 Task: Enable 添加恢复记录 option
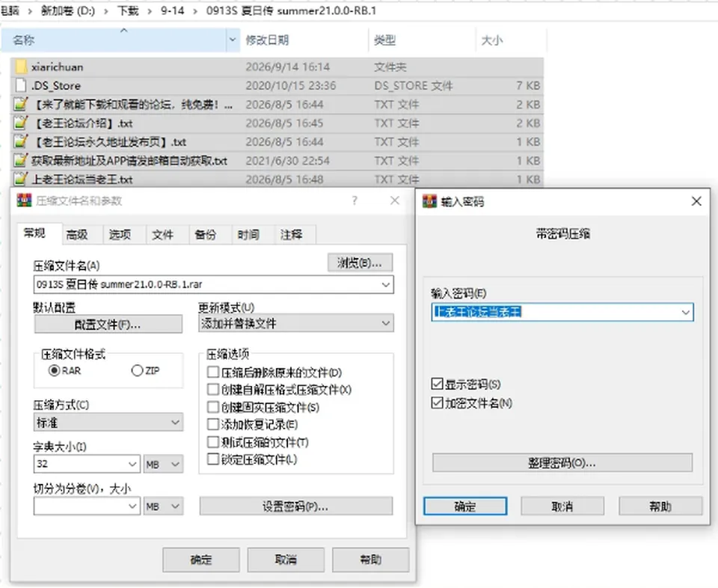pos(213,424)
